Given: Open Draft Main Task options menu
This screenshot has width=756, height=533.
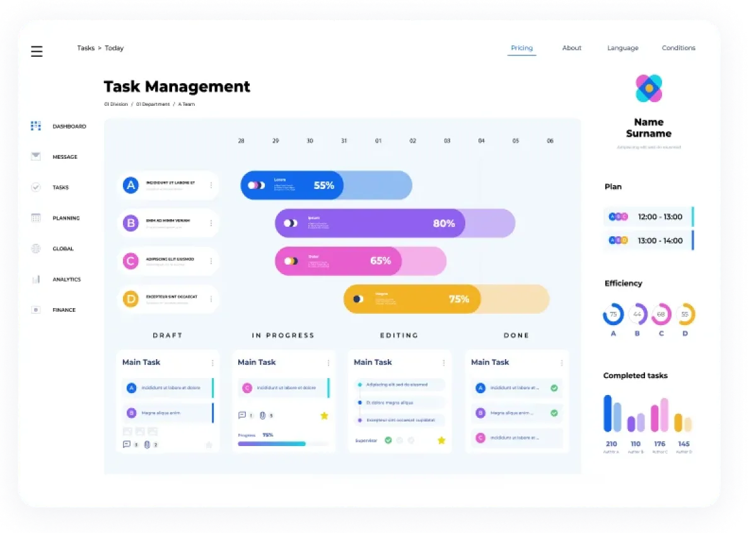Looking at the screenshot, I should (212, 362).
